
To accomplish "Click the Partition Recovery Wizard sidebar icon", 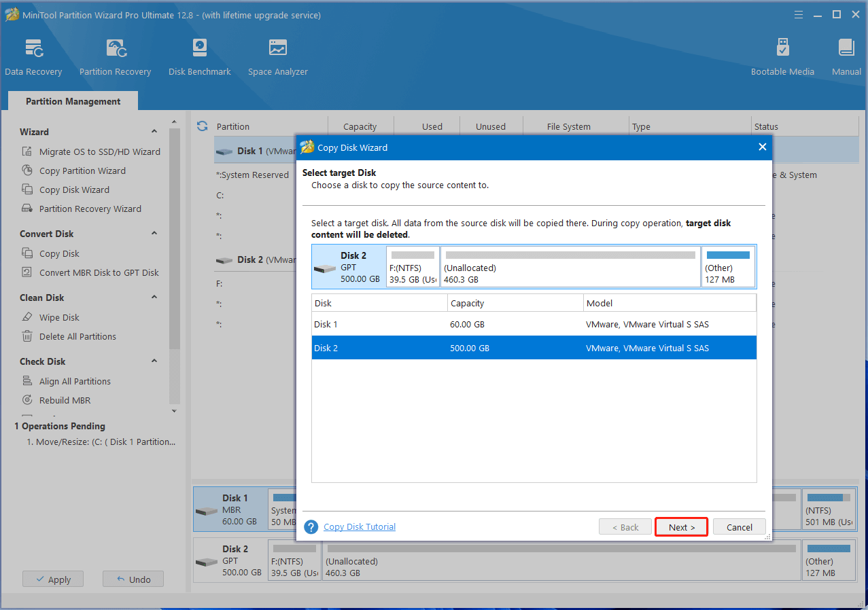I will tap(27, 209).
